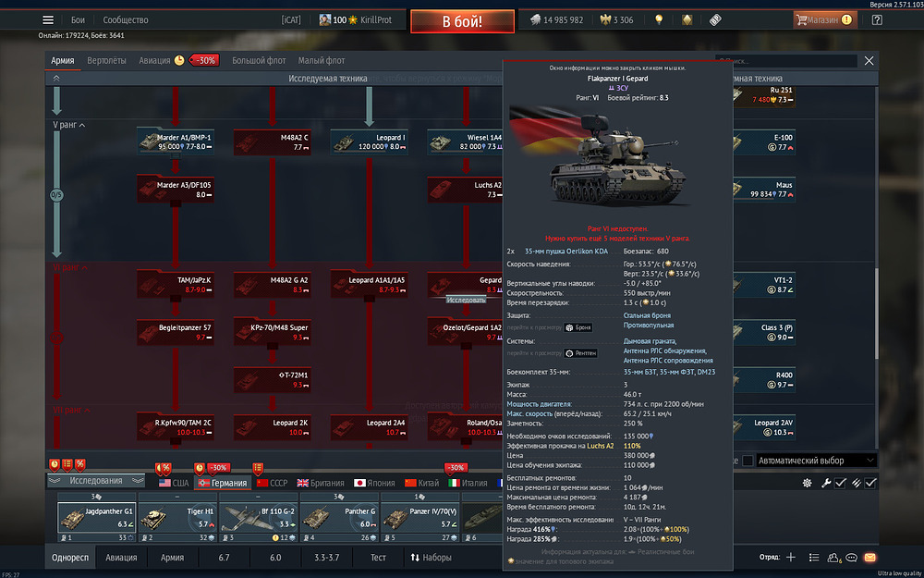This screenshot has width=924, height=578.
Task: Select Jagdpanther G1 crew slot
Action: click(x=97, y=516)
